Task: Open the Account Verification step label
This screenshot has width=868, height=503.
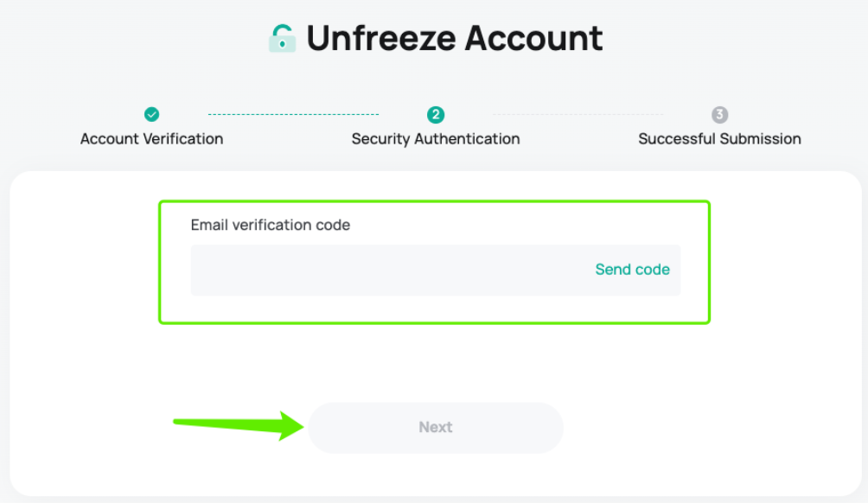Action: click(x=151, y=139)
